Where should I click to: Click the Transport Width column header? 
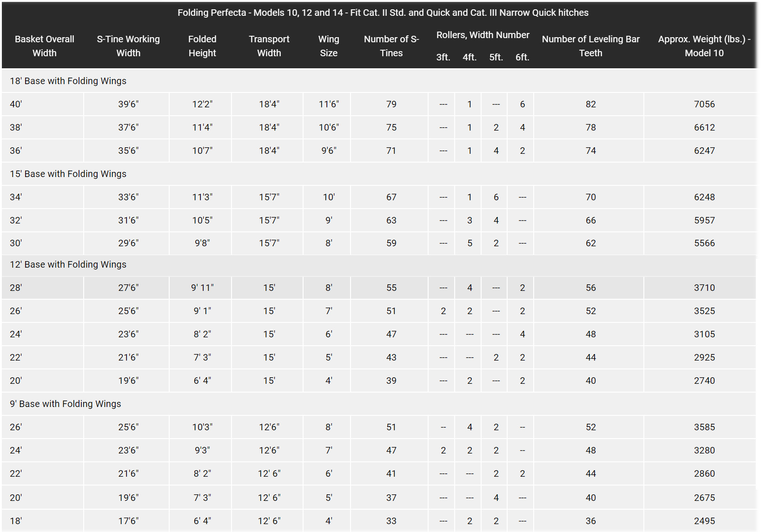click(x=269, y=46)
